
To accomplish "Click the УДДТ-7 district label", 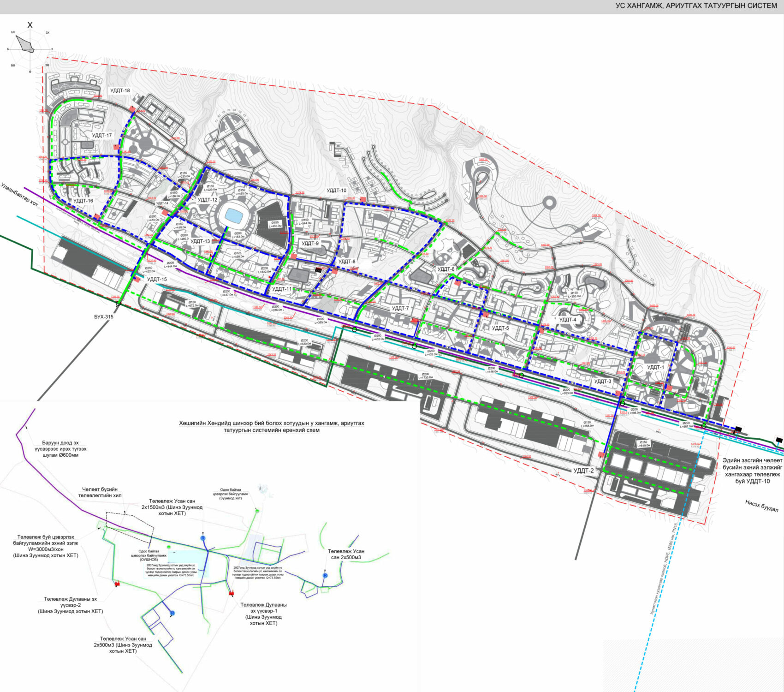I will point(400,308).
